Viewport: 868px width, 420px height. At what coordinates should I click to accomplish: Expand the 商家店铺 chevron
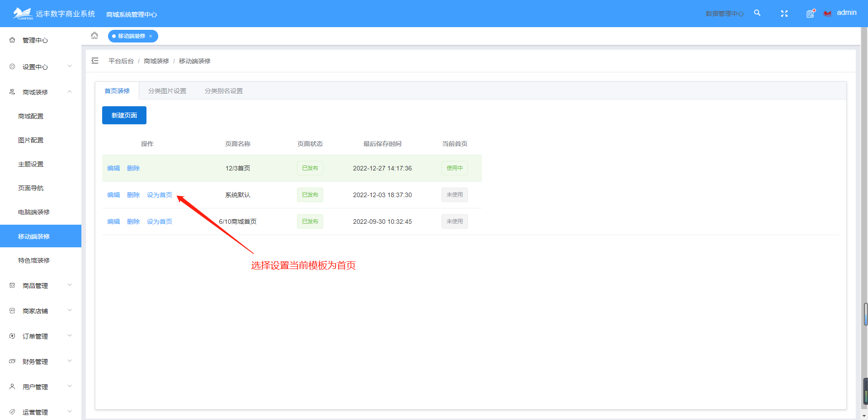point(70,310)
